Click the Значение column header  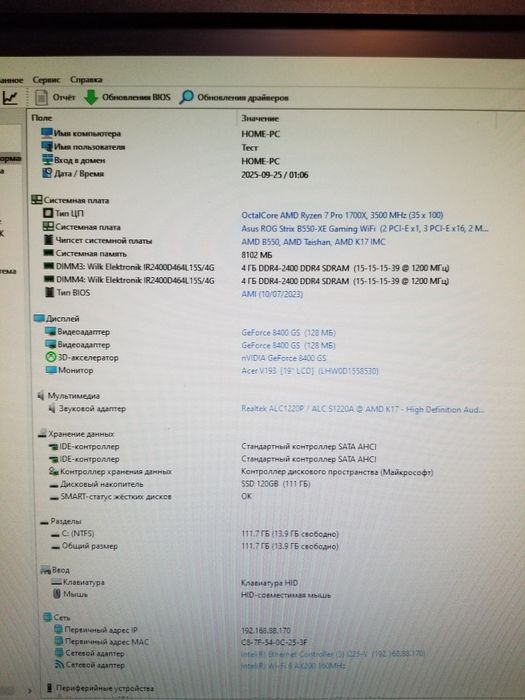(260, 118)
